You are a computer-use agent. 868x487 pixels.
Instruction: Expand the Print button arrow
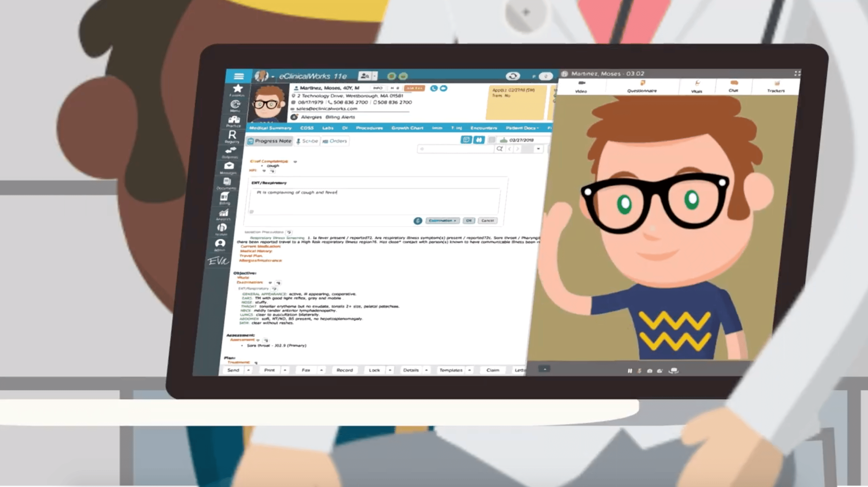(285, 370)
